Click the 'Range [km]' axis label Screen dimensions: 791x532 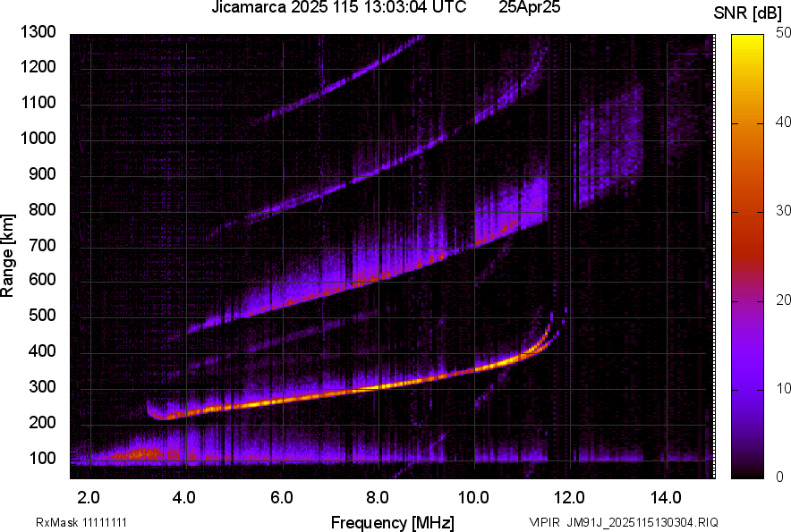[7, 255]
